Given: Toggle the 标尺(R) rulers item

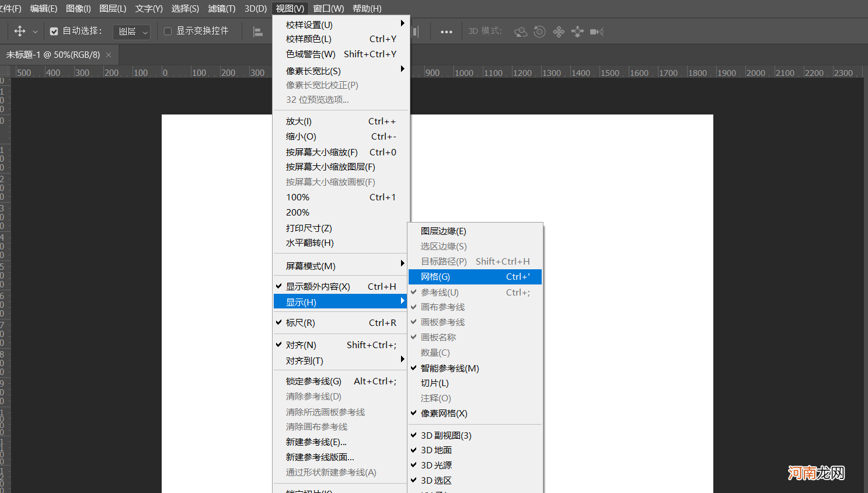Looking at the screenshot, I should pyautogui.click(x=341, y=323).
